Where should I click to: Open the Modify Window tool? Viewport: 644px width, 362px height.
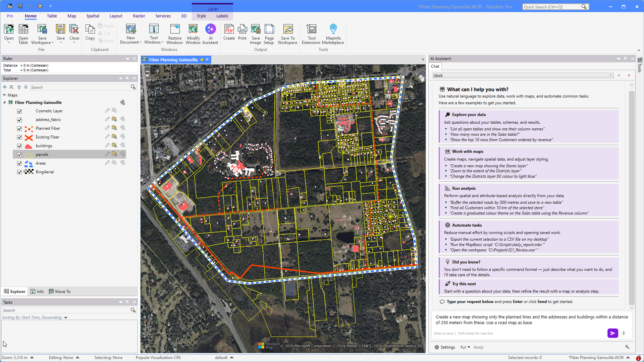[193, 34]
